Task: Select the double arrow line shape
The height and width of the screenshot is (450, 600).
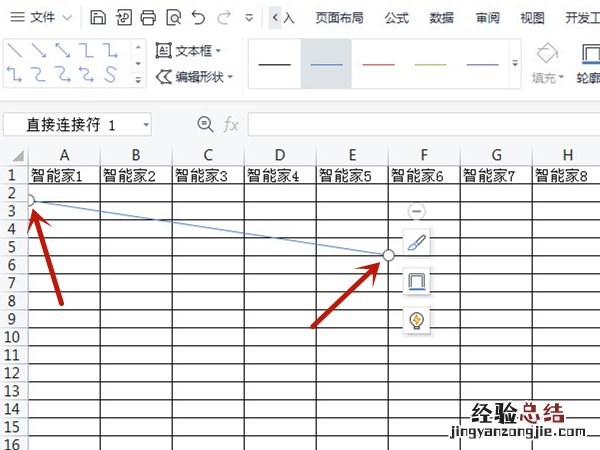Action: tap(63, 51)
